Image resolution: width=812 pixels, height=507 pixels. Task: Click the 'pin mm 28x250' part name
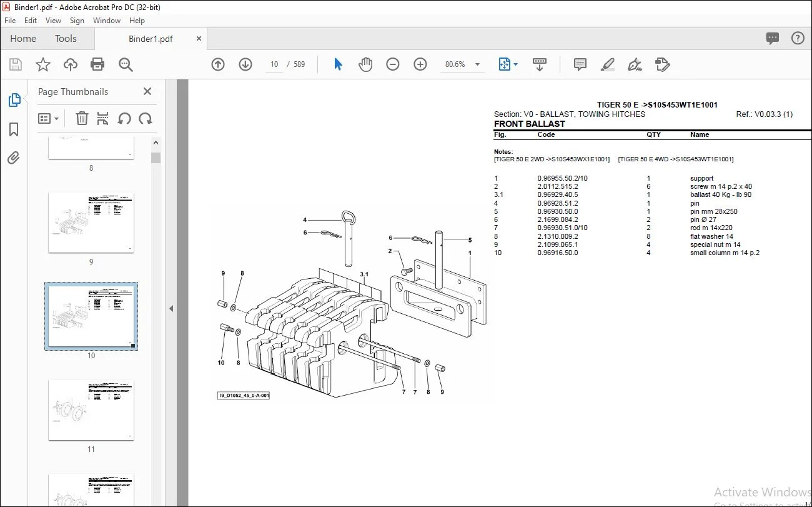pos(713,211)
